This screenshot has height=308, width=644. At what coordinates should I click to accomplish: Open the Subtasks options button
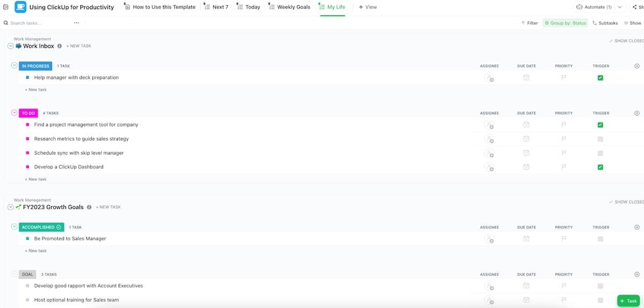tap(605, 23)
